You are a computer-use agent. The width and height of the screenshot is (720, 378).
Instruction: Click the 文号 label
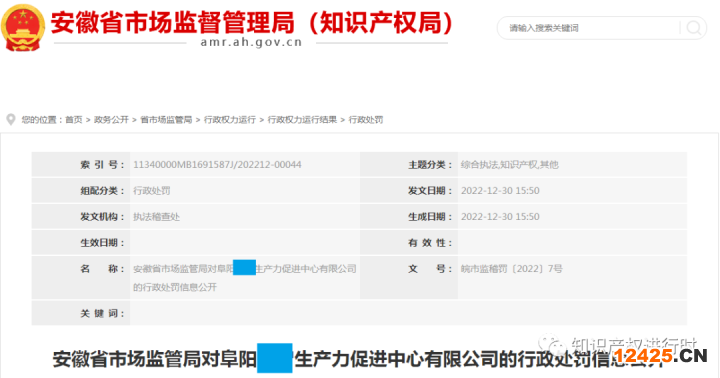[430, 269]
